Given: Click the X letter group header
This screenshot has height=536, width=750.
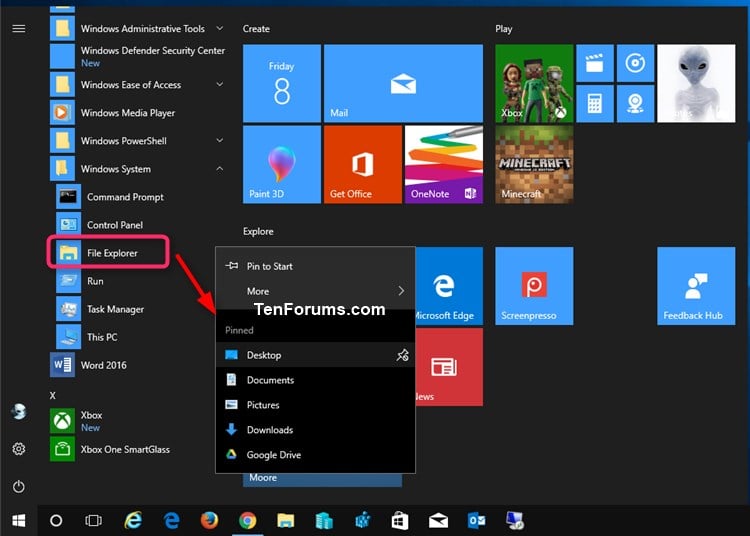Looking at the screenshot, I should (x=53, y=395).
